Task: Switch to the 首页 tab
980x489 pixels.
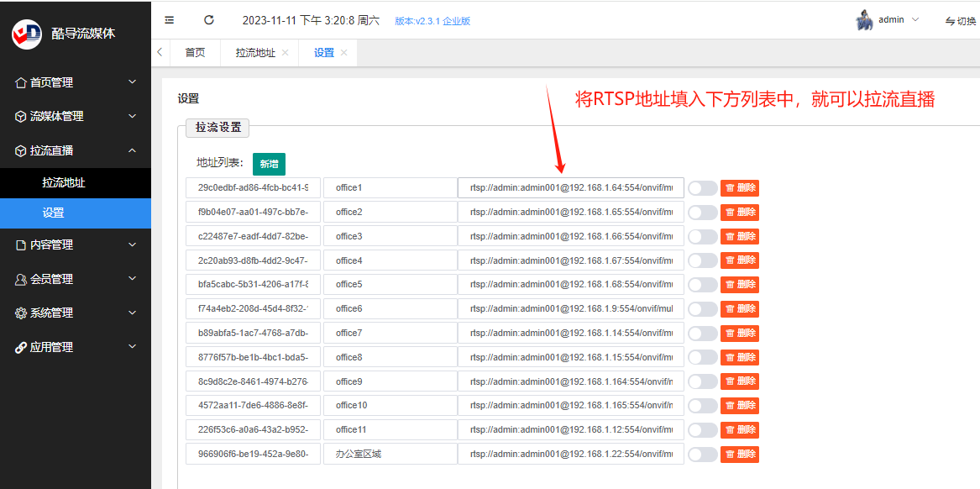Action: coord(195,53)
